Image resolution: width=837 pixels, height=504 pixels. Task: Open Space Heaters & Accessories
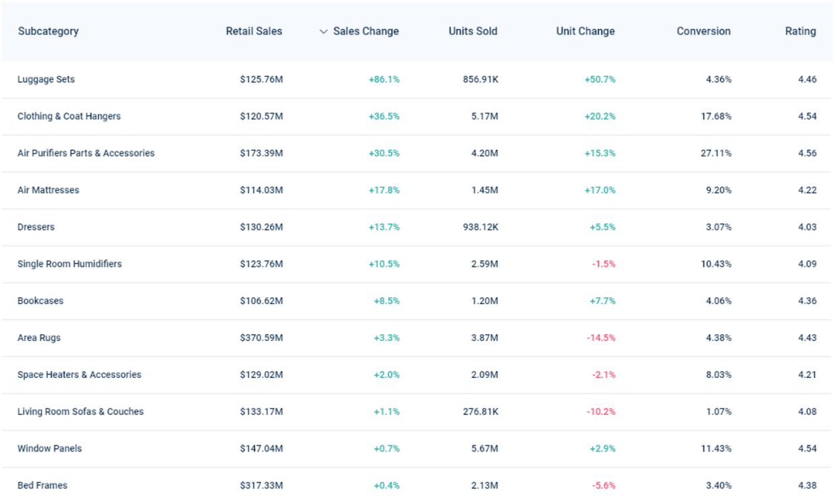point(80,375)
